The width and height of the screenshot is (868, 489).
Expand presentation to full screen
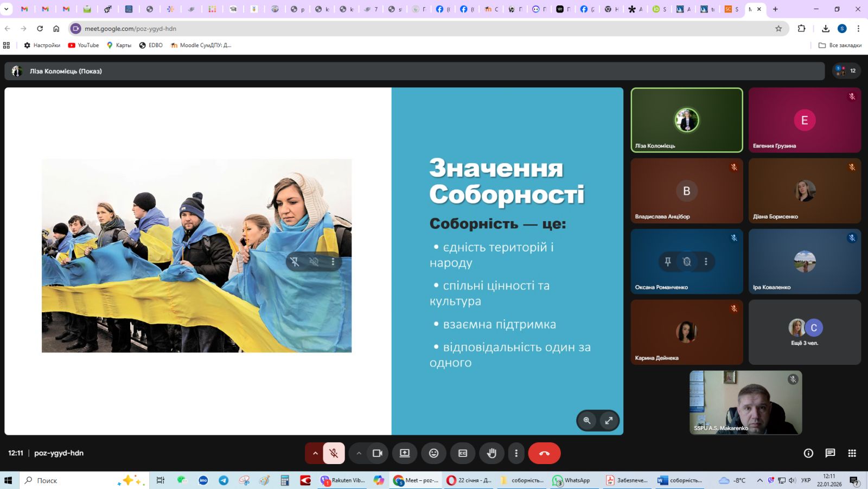[x=609, y=420]
